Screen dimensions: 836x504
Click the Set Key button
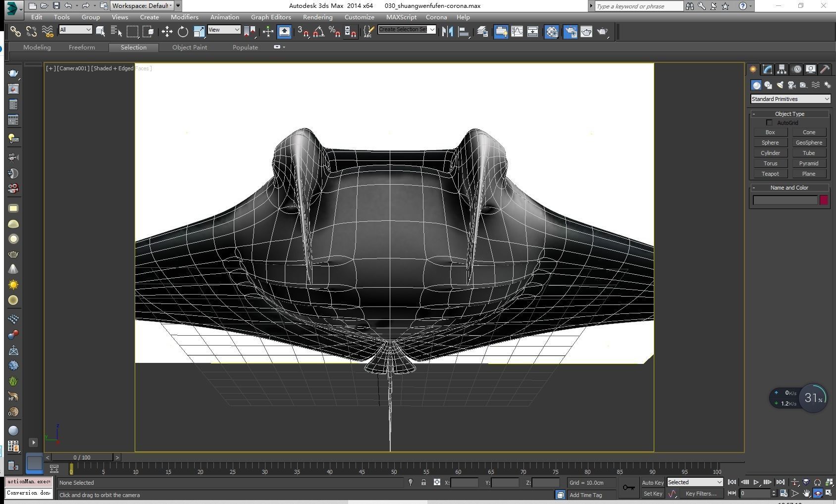pyautogui.click(x=652, y=494)
